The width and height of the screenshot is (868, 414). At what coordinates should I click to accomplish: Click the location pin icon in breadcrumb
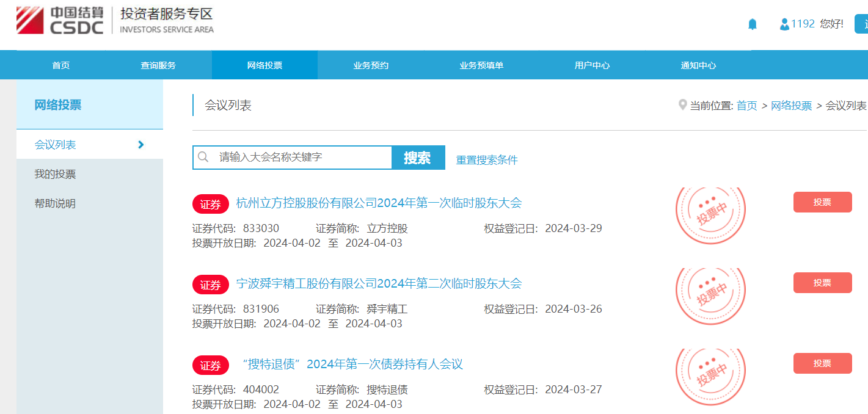pos(682,105)
